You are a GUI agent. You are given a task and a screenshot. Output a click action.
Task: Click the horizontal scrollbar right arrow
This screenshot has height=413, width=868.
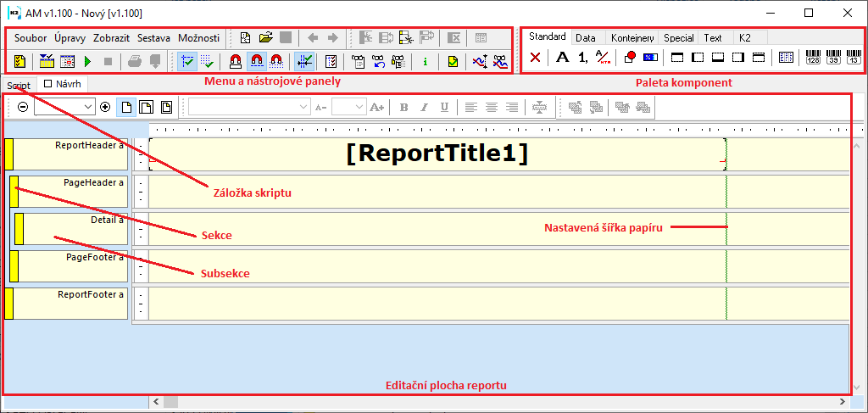coord(842,401)
